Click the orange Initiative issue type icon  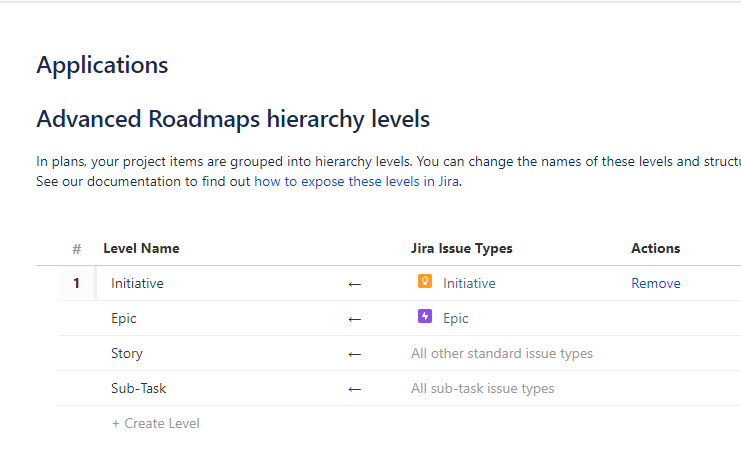(425, 281)
